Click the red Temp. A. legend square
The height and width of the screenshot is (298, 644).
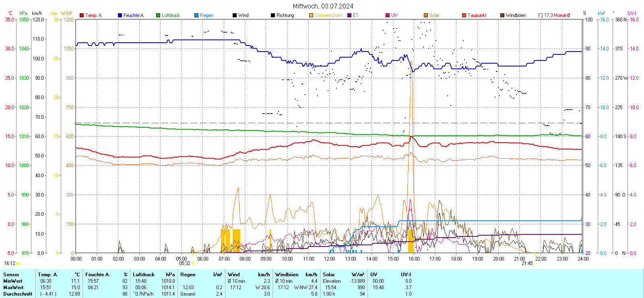pyautogui.click(x=82, y=15)
